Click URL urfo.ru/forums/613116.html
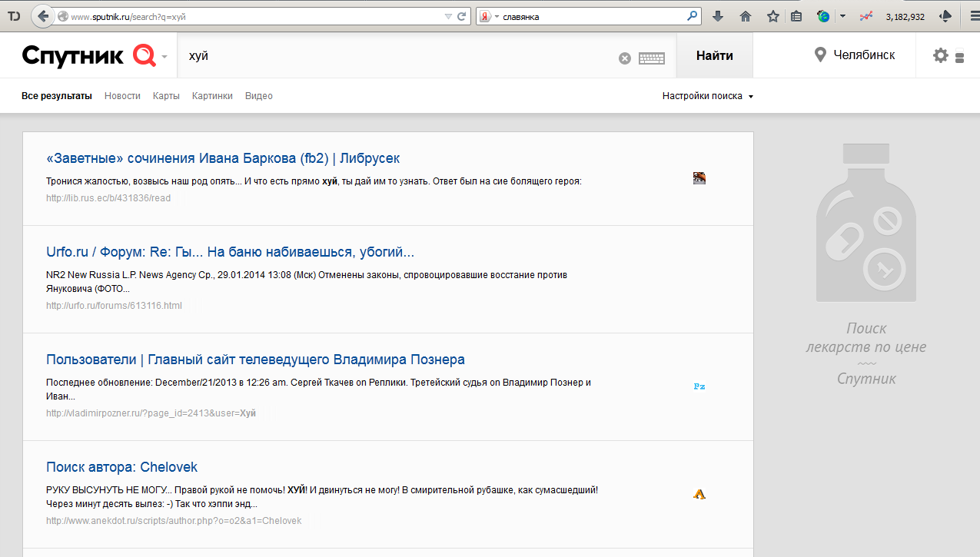 click(114, 306)
